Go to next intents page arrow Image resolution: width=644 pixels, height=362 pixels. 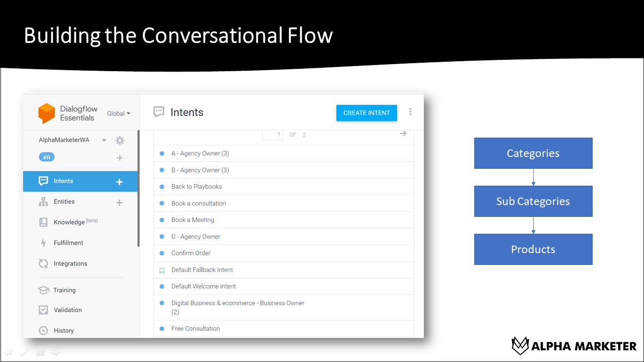click(x=403, y=134)
